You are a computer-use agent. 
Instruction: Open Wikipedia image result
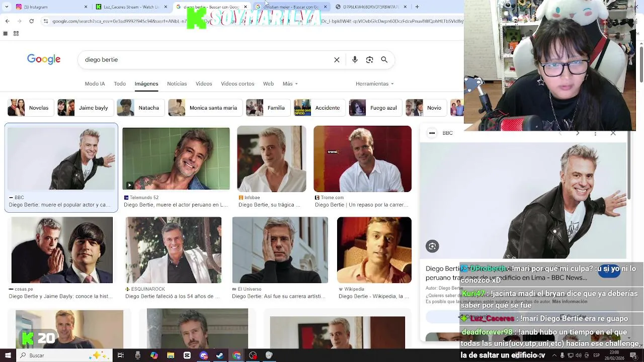(x=374, y=250)
